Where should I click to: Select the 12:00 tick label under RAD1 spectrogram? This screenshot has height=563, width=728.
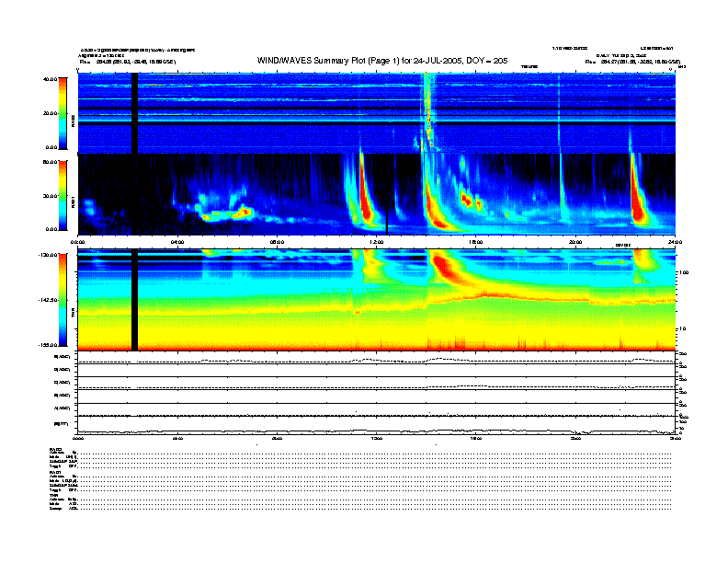click(377, 242)
